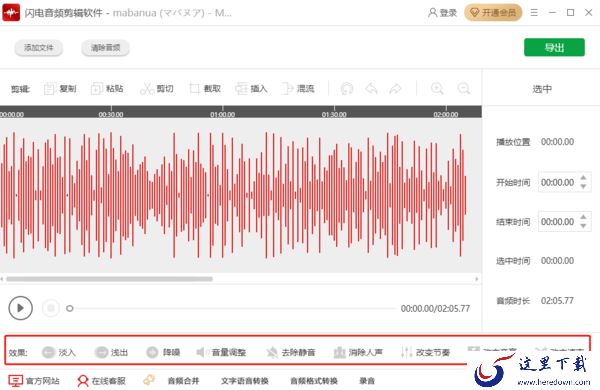Play the audio with the play button
This screenshot has width=600, height=390.
(20, 308)
